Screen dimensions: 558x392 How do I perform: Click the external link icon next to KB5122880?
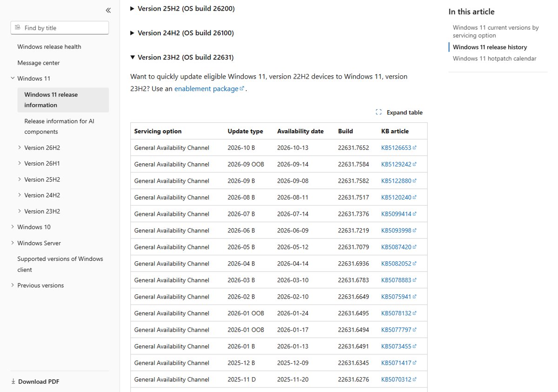click(x=414, y=181)
